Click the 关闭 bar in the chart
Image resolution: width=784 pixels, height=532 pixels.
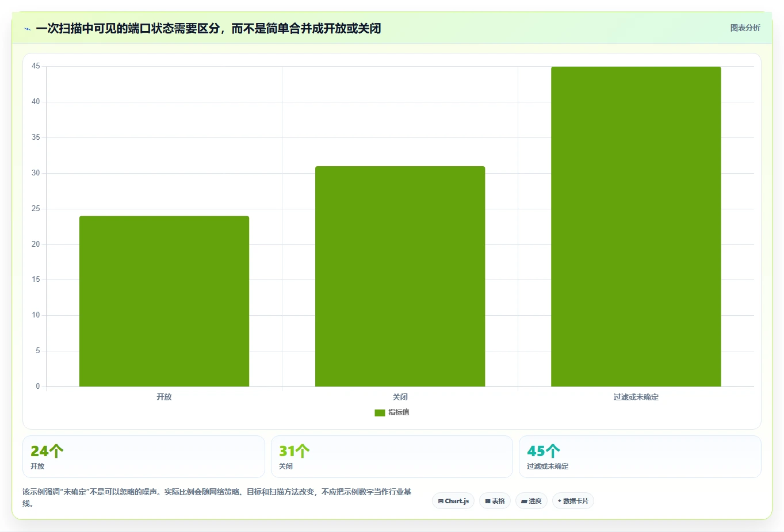click(x=400, y=277)
